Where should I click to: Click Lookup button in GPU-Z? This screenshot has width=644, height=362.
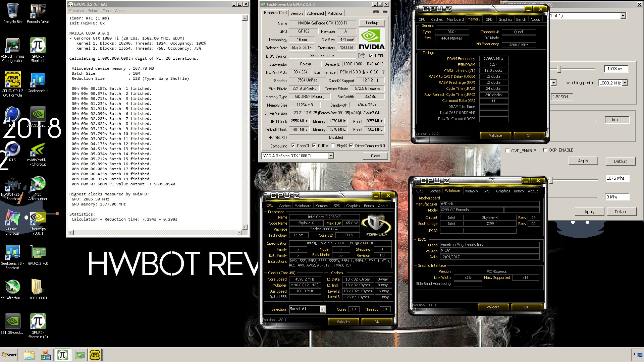point(372,23)
